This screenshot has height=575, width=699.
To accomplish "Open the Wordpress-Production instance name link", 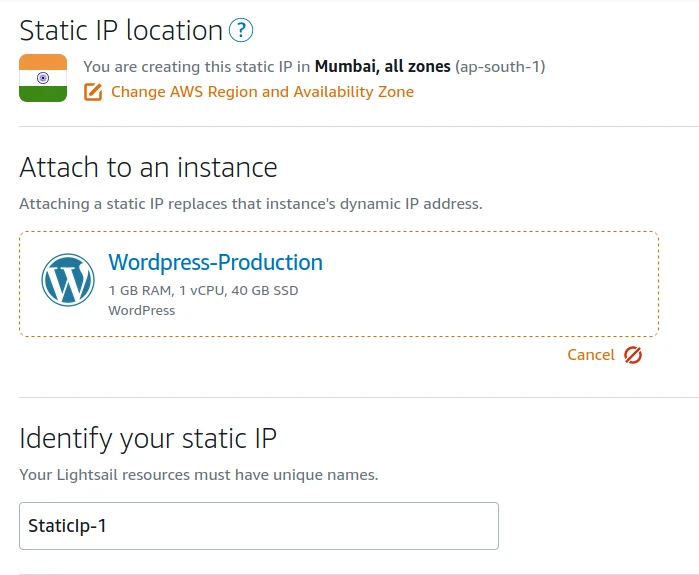I will coord(215,263).
